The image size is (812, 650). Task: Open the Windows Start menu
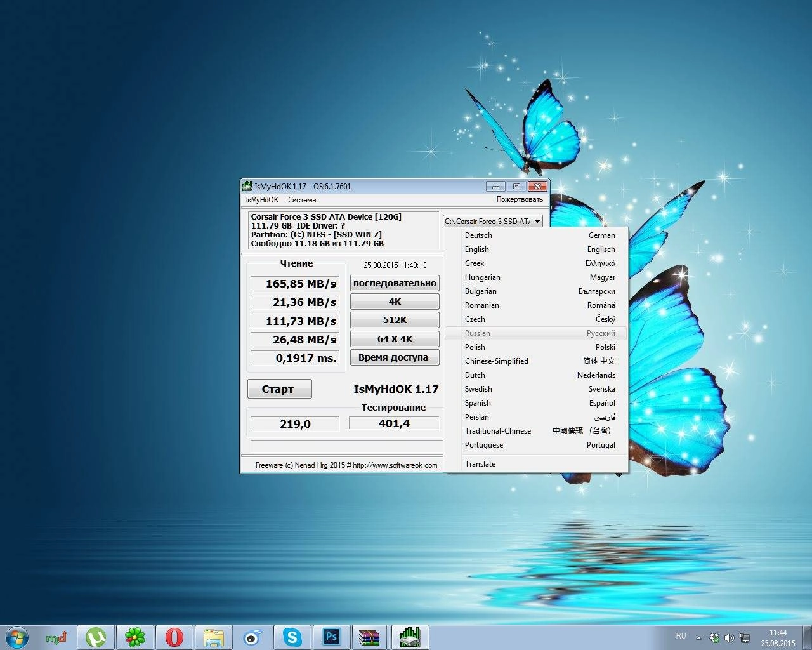pos(17,637)
